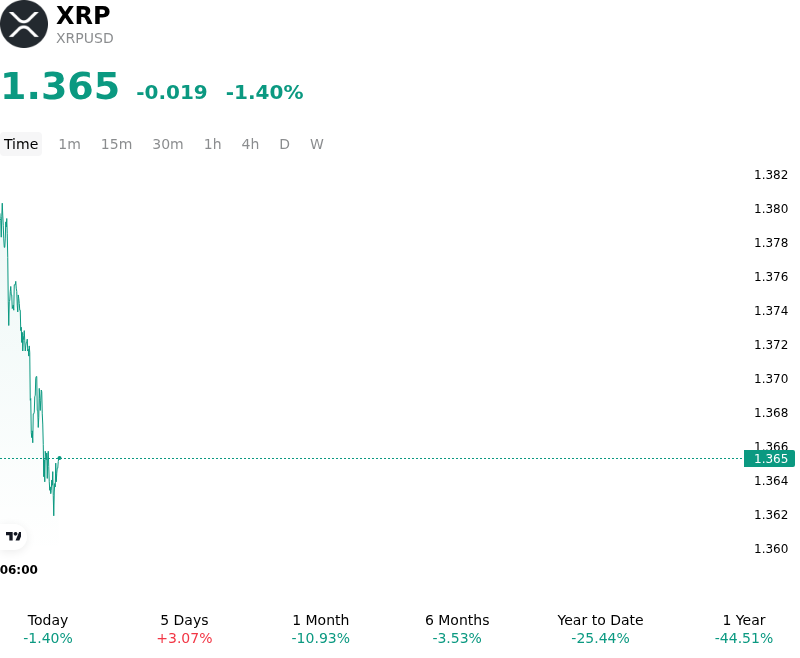
Task: Show 1 Month performance range
Action: tap(320, 628)
